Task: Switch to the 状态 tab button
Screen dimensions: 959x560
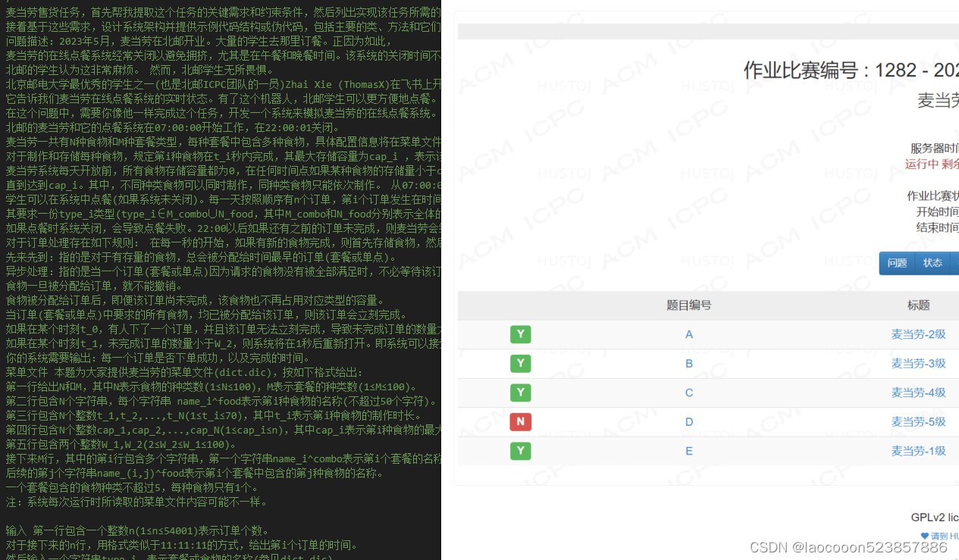Action: pos(932,263)
